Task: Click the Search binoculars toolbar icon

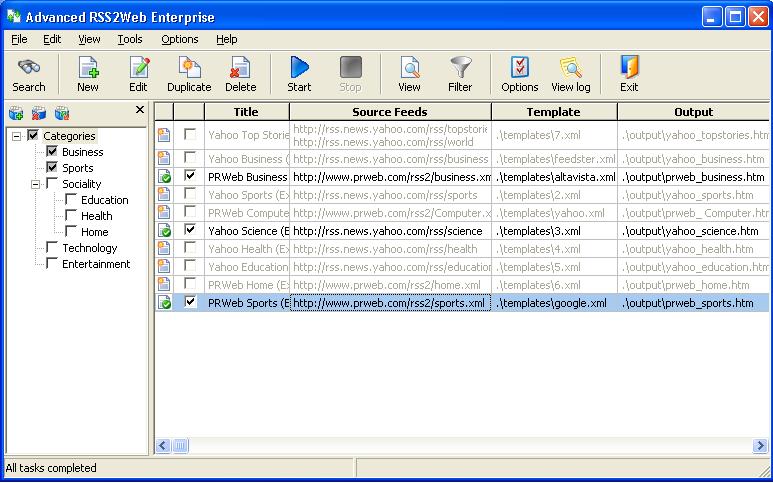Action: coord(28,68)
